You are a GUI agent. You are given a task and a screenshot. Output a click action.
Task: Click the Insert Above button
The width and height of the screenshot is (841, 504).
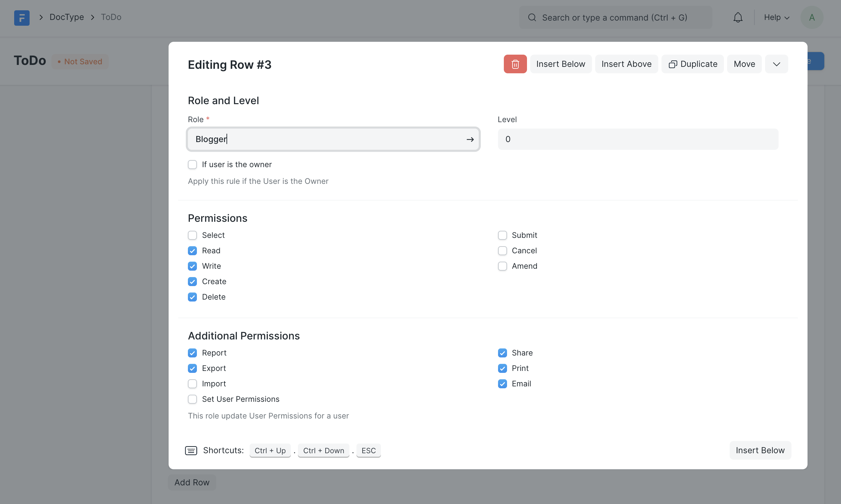point(626,64)
